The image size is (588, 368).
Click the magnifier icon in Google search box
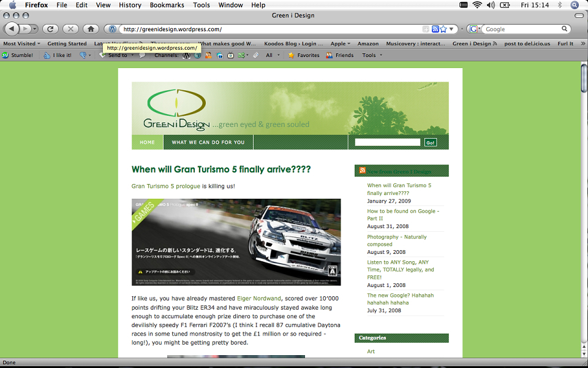coord(564,29)
